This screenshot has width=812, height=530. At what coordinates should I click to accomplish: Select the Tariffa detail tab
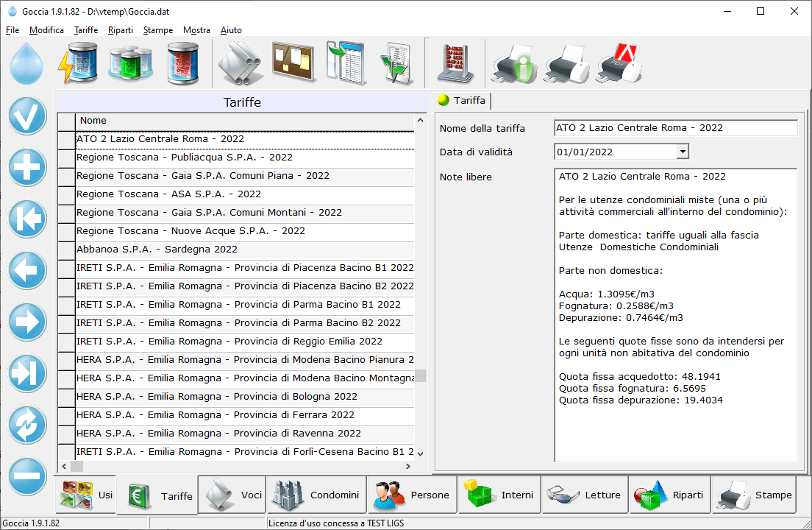click(x=462, y=101)
